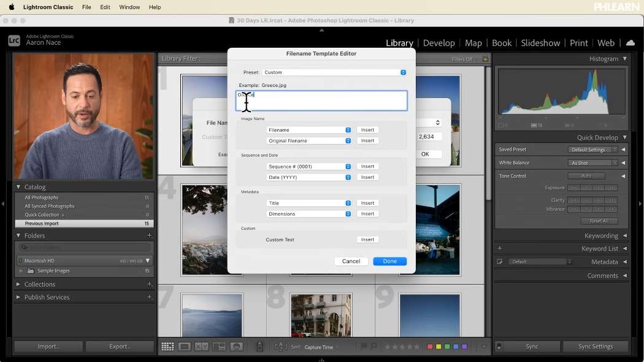Toggle the Sync switch icon
The height and width of the screenshot is (362, 644).
point(499,347)
